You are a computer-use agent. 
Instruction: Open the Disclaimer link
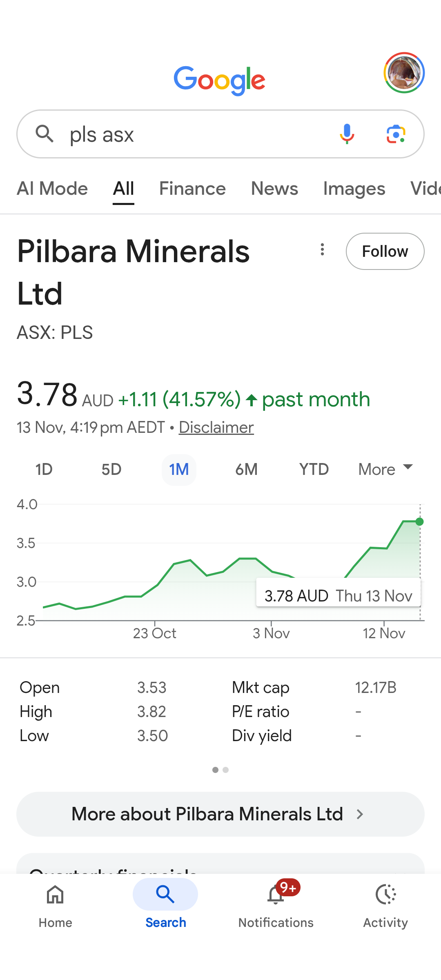pyautogui.click(x=216, y=428)
